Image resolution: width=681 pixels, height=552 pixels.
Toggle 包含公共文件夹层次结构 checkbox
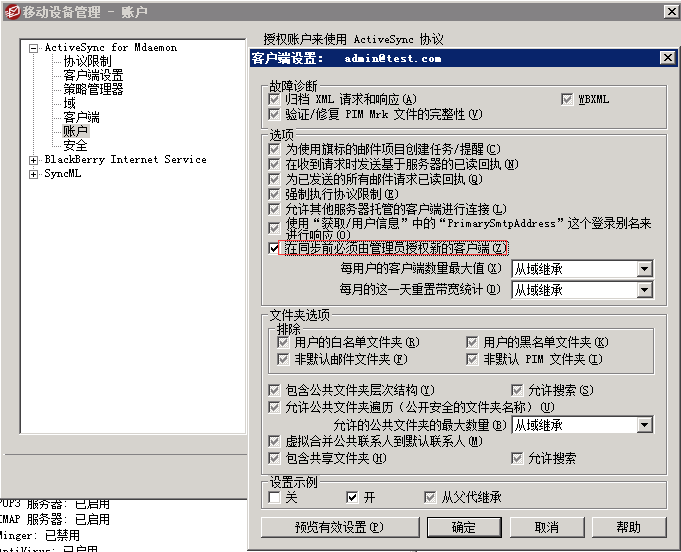click(274, 390)
